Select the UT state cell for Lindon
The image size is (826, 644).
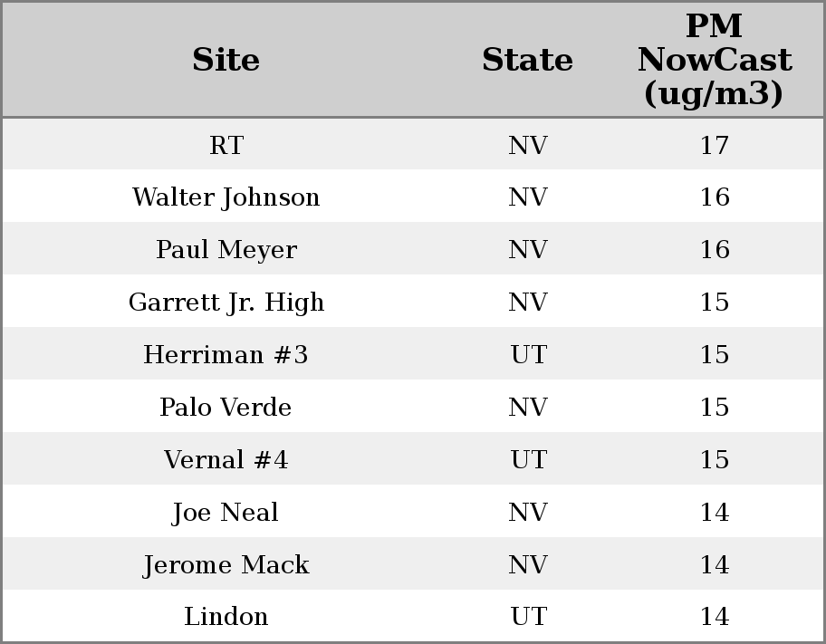point(528,617)
